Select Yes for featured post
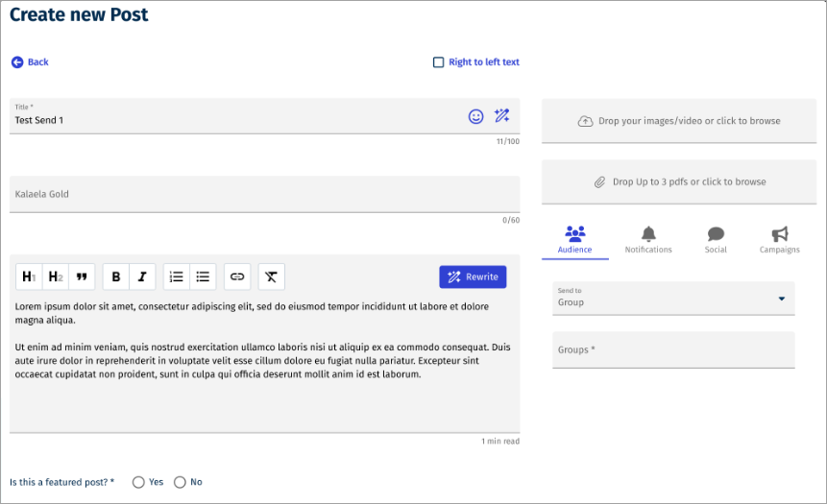The width and height of the screenshot is (827, 504). click(139, 482)
